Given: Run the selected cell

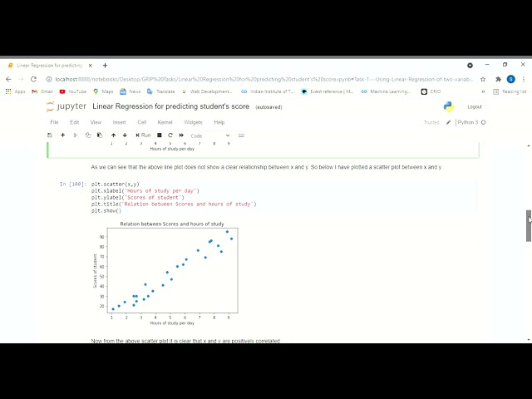Looking at the screenshot, I should pos(143,135).
